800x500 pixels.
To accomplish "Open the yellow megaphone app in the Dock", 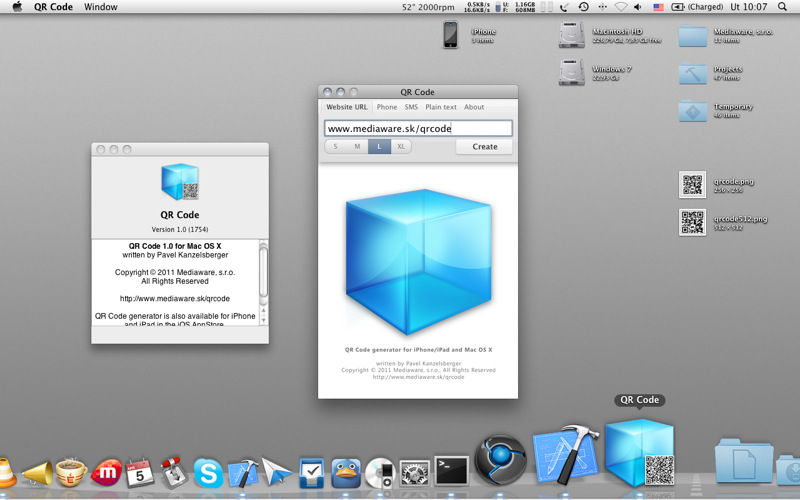I will (x=38, y=473).
